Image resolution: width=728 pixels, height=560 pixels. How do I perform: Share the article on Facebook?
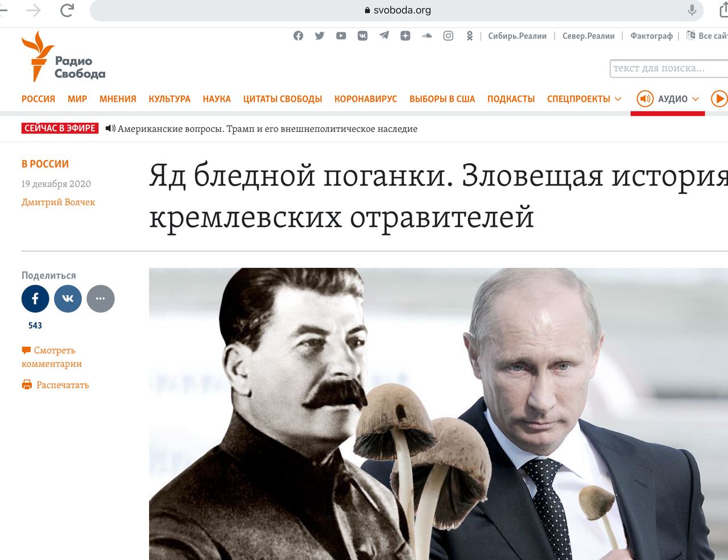pyautogui.click(x=35, y=298)
